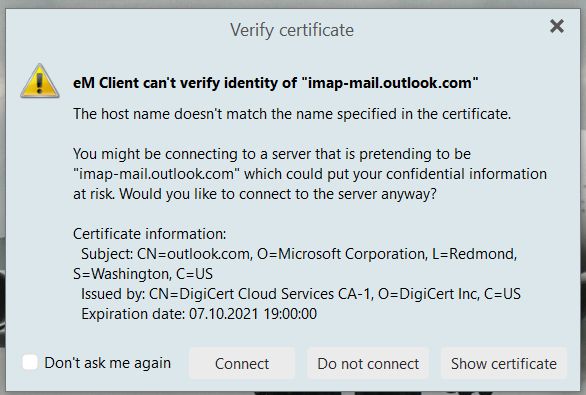Click the Verify certificate dialog title
Viewport: 586px width, 395px height.
pyautogui.click(x=292, y=30)
